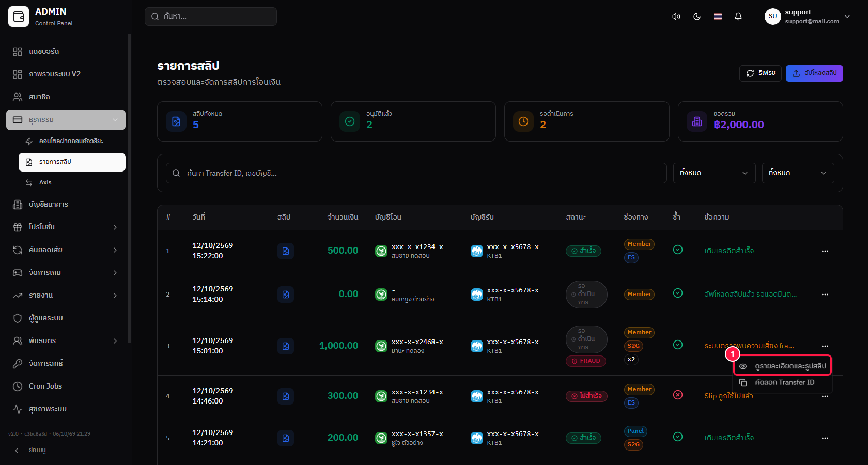Open slip file icon in row 1
868x465 pixels.
tap(286, 251)
